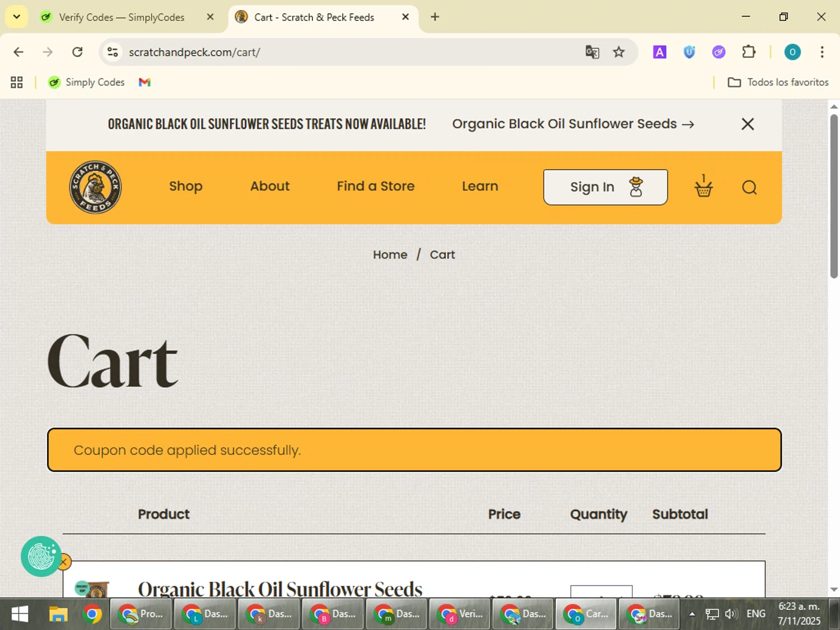Go forward with the forward arrow
Viewport: 840px width, 630px height.
coord(48,52)
